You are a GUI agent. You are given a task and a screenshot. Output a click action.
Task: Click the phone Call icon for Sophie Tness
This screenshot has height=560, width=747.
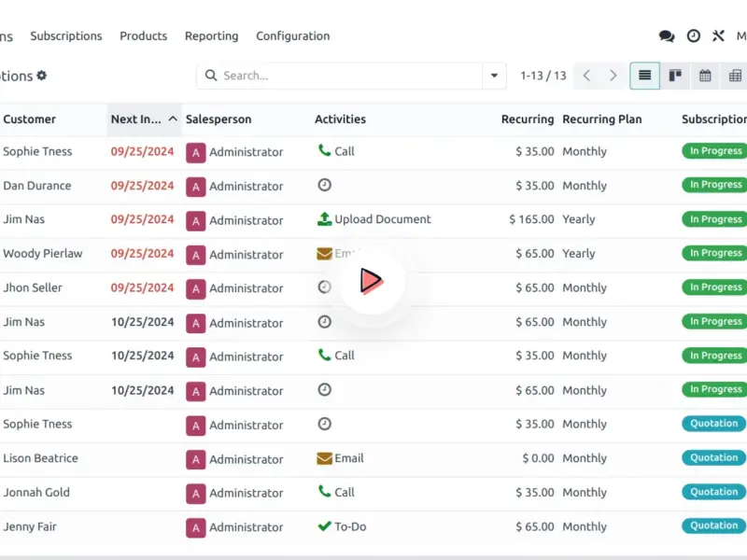(x=324, y=151)
